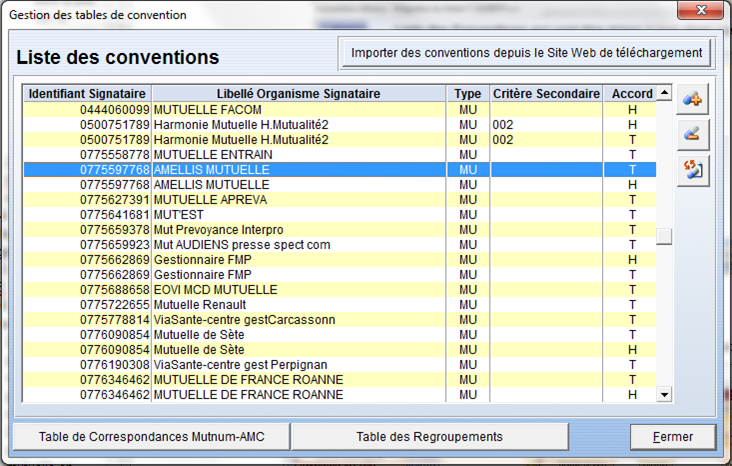732x466 pixels.
Task: Click highlighted AMELLIS MUTUELLE row
Action: [340, 169]
